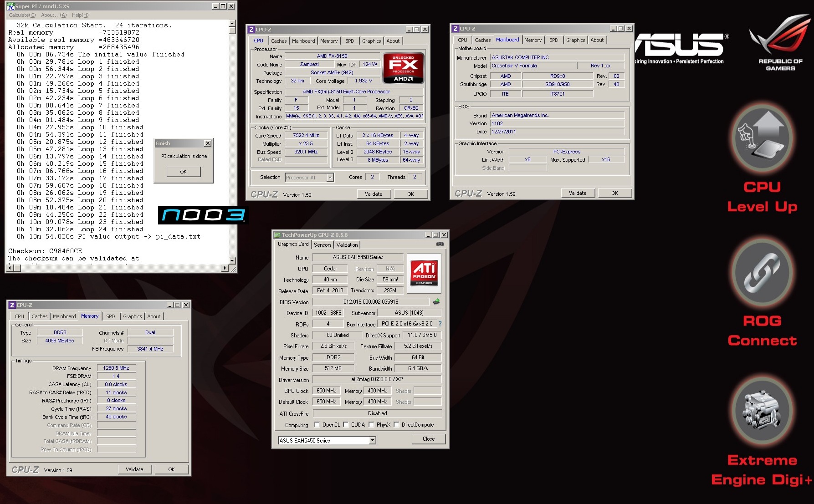Click Super PI vertical scrollbar down arrow
The width and height of the screenshot is (814, 504).
(232, 260)
